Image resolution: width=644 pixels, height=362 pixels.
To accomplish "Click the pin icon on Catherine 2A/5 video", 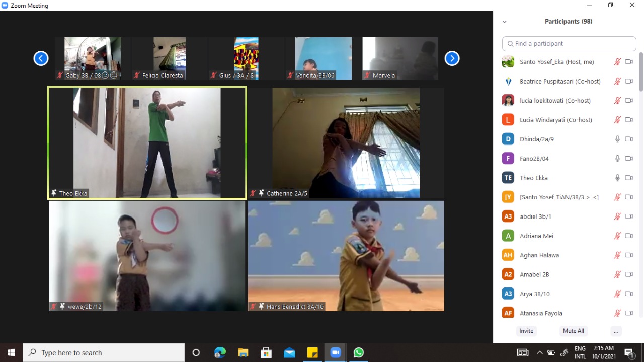I will point(261,193).
